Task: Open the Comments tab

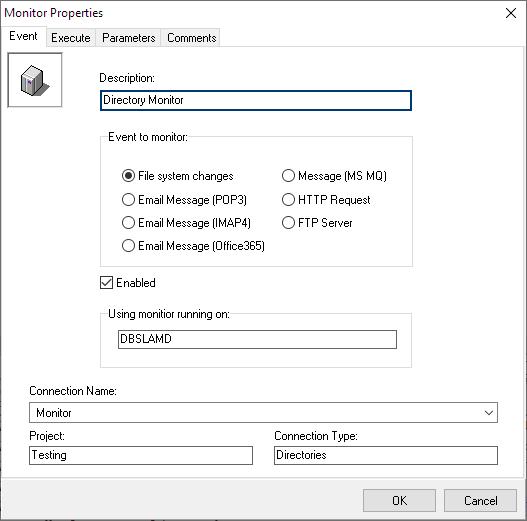Action: click(x=191, y=38)
